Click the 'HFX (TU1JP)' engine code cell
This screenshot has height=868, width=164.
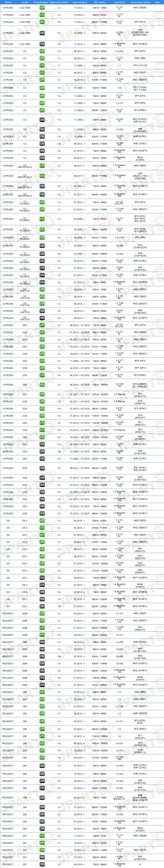tap(140, 66)
